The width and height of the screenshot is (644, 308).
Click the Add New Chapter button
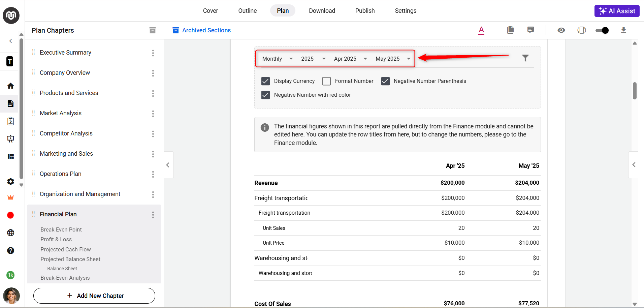pyautogui.click(x=94, y=296)
